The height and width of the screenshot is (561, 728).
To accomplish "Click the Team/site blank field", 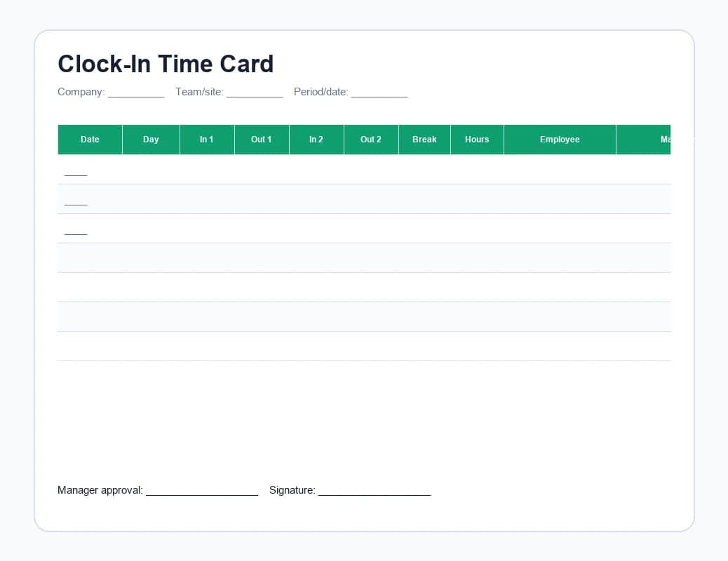I will pos(255,93).
